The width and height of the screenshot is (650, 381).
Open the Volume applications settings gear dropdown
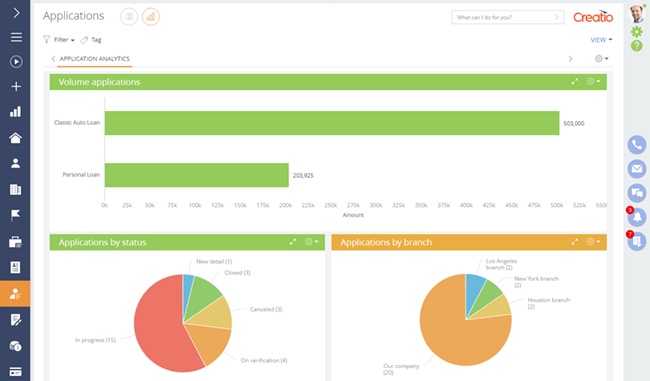(x=593, y=82)
